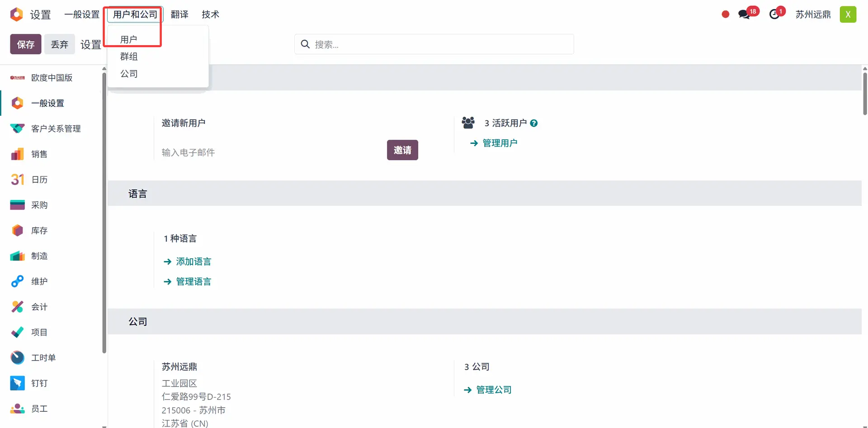Choose 群组 from the dropdown menu
Image resolution: width=868 pixels, height=428 pixels.
(x=129, y=57)
